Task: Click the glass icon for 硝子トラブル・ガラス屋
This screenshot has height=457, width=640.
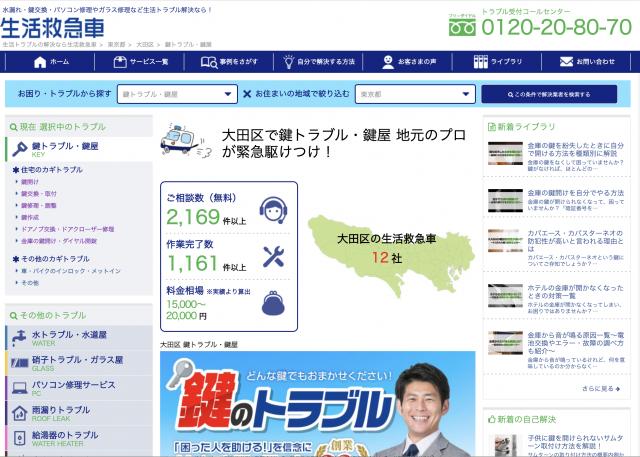Action: pos(17,362)
